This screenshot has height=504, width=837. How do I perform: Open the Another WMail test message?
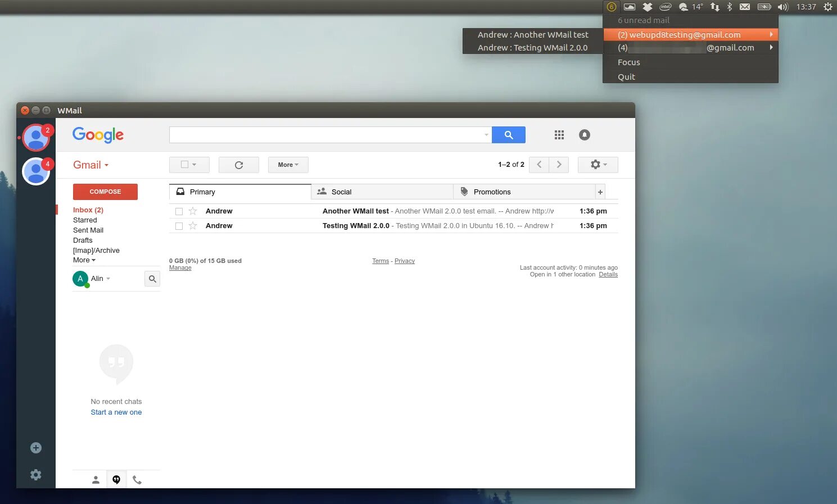(393, 211)
